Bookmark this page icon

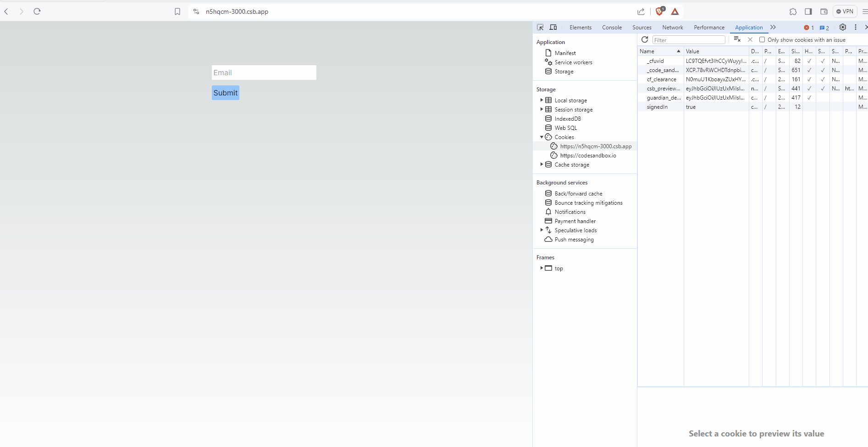[x=177, y=11]
